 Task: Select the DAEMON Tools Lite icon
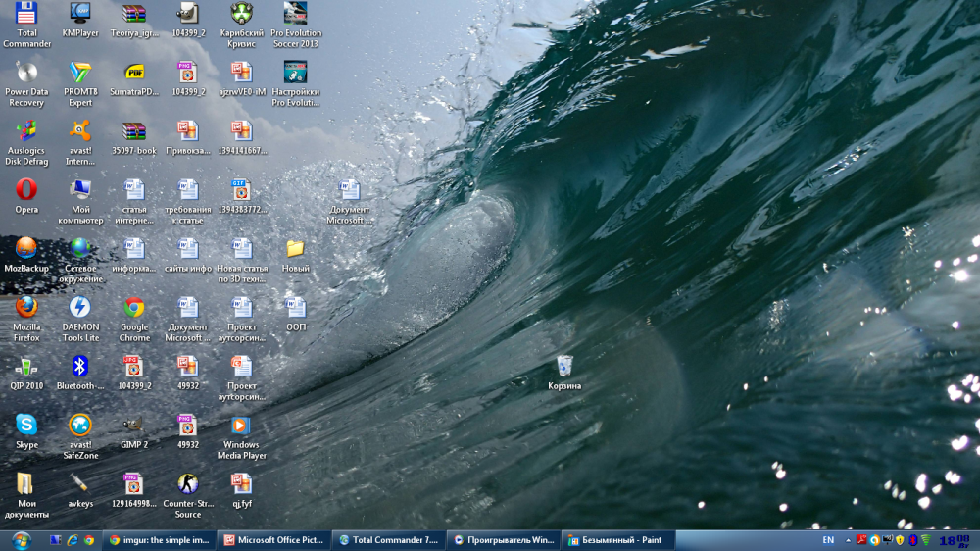tap(80, 319)
